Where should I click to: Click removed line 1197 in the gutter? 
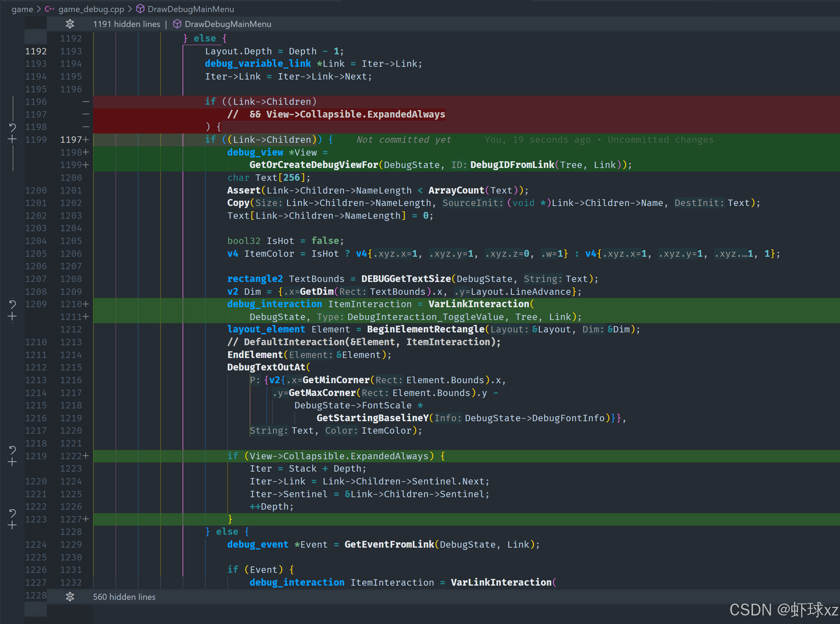pyautogui.click(x=36, y=114)
